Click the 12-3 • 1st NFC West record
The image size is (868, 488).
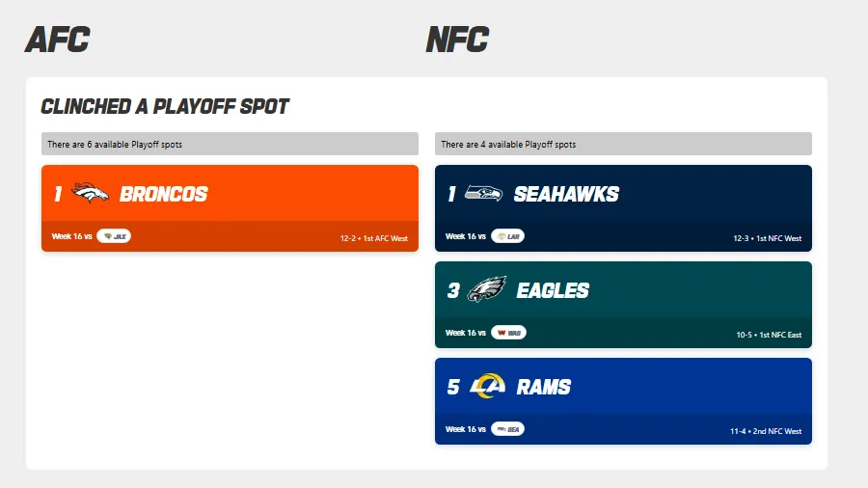767,238
